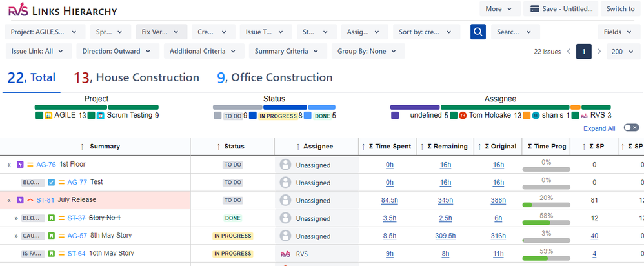This screenshot has height=266, width=644.
Task: Click the purple epic icon beside AG-76
Action: tap(19, 165)
